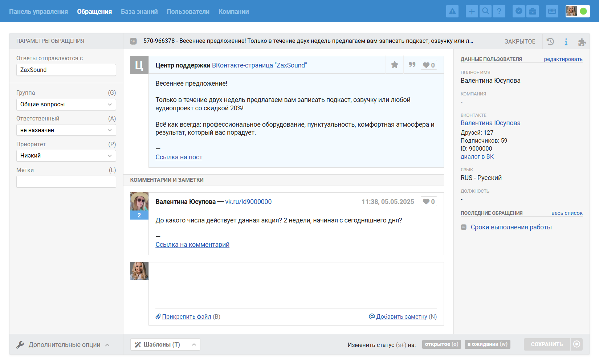Click Валентина Юсупова's comment avatar

click(139, 202)
